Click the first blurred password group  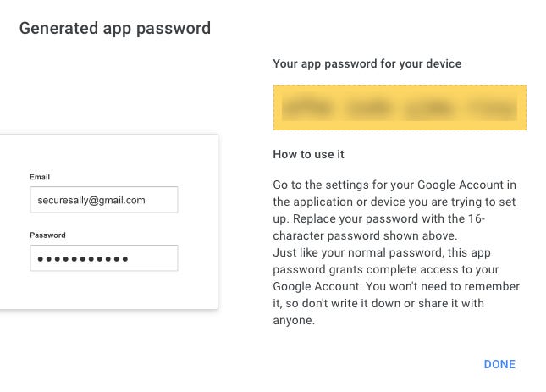click(308, 108)
